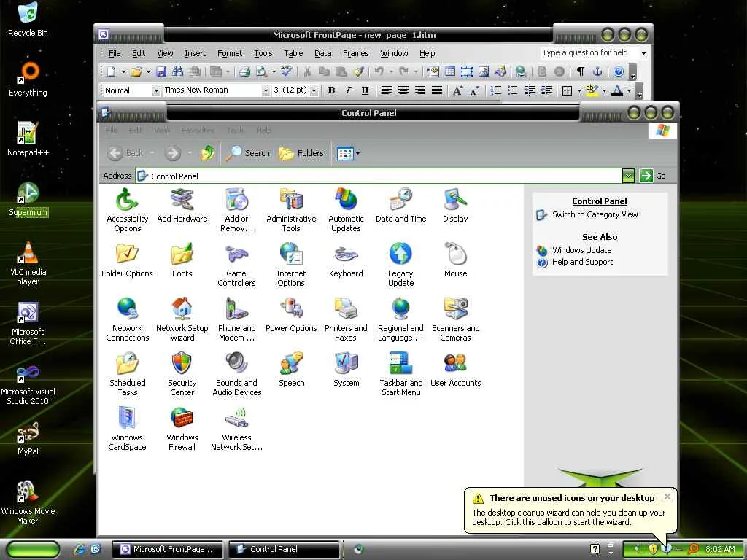
Task: Open Scheduled Tasks
Action: [x=127, y=374]
